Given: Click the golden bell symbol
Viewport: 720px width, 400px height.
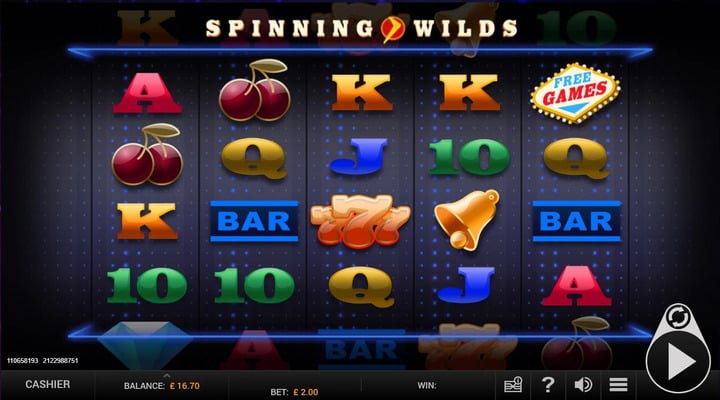Looking at the screenshot, I should click(x=467, y=220).
